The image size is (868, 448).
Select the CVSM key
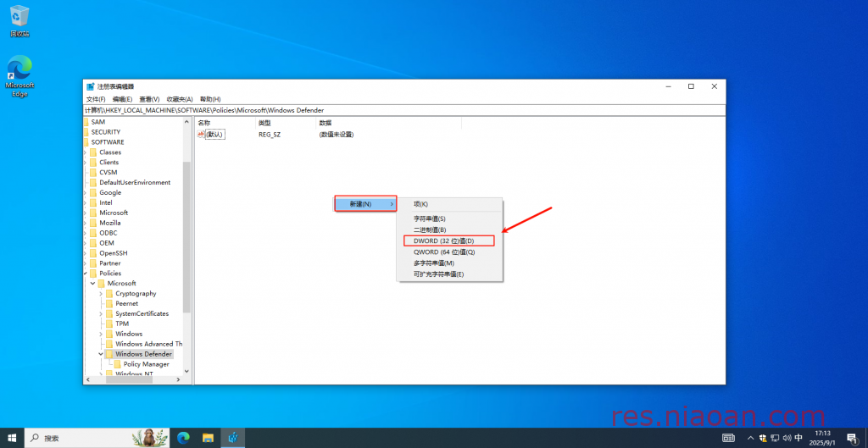[x=108, y=173]
